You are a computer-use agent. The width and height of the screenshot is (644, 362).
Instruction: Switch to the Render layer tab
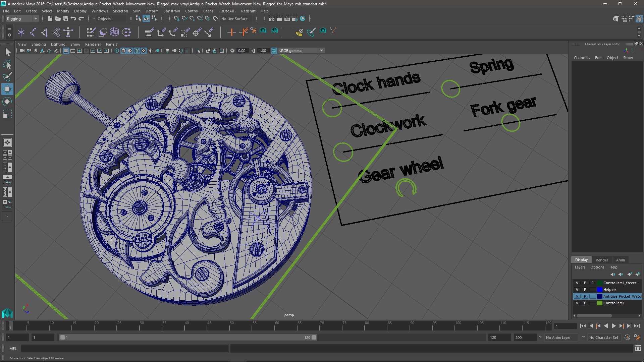tap(601, 260)
